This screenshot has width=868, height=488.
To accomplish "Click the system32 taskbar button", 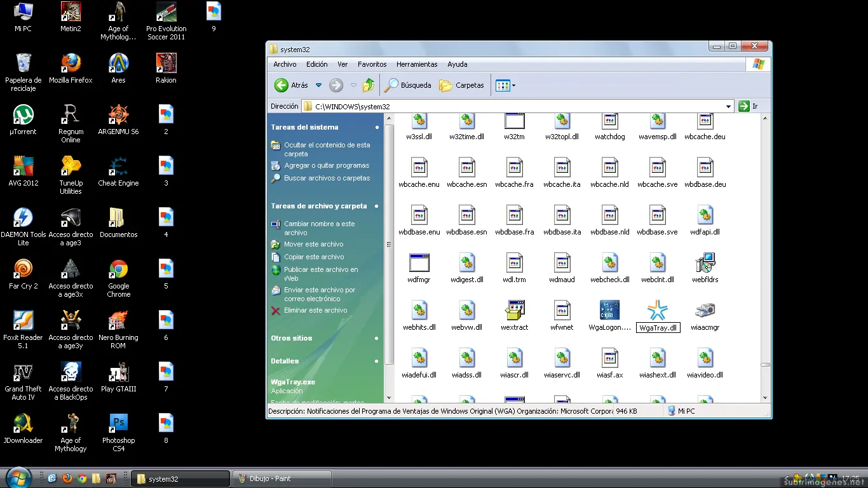I will click(180, 478).
